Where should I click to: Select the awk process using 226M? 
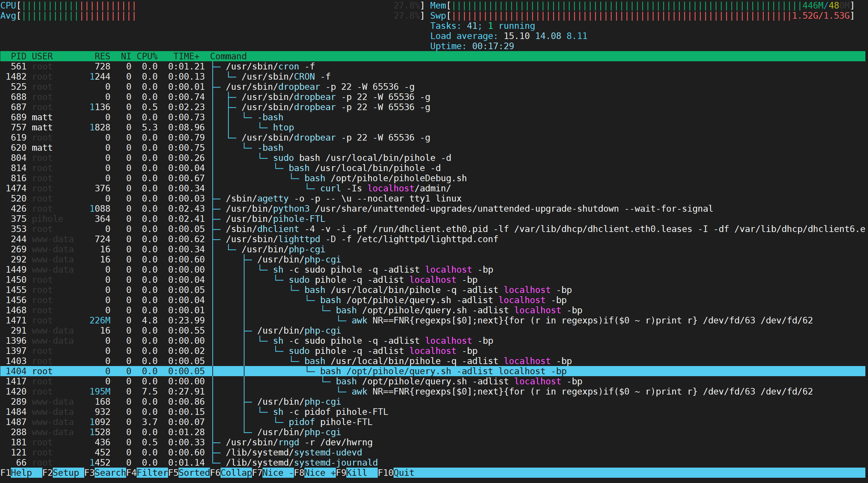(x=433, y=320)
